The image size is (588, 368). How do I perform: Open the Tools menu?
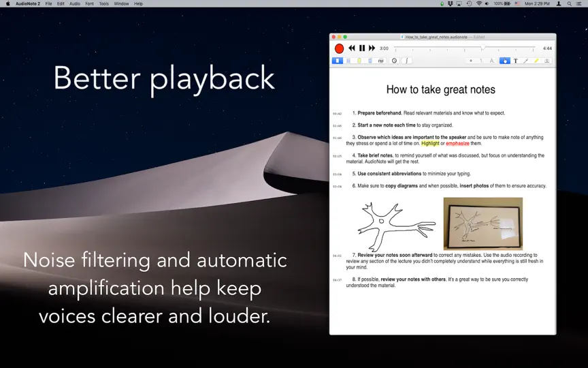tap(104, 4)
